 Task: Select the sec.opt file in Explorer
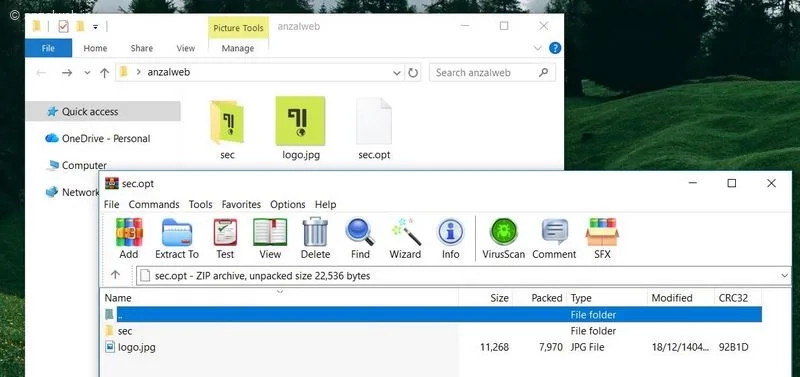374,129
